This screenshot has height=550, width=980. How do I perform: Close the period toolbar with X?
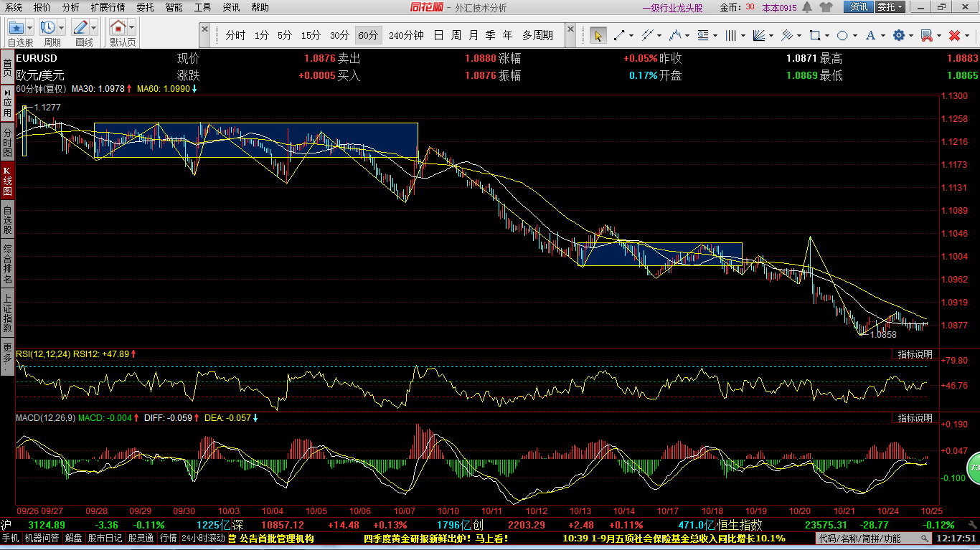[x=205, y=30]
